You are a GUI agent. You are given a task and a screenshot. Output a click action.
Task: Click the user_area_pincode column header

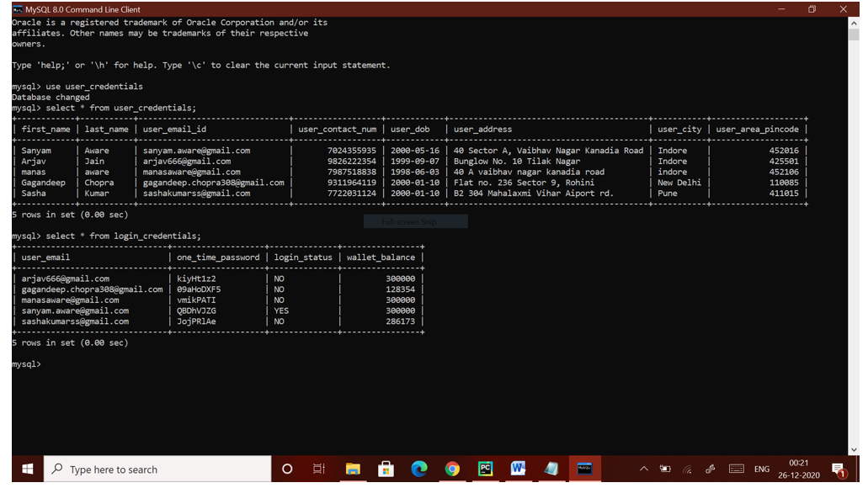click(x=757, y=130)
